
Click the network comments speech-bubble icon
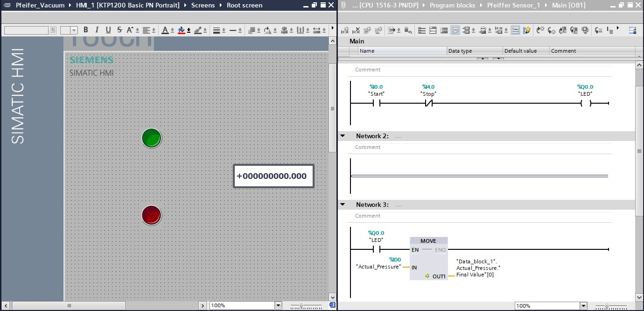[x=455, y=30]
